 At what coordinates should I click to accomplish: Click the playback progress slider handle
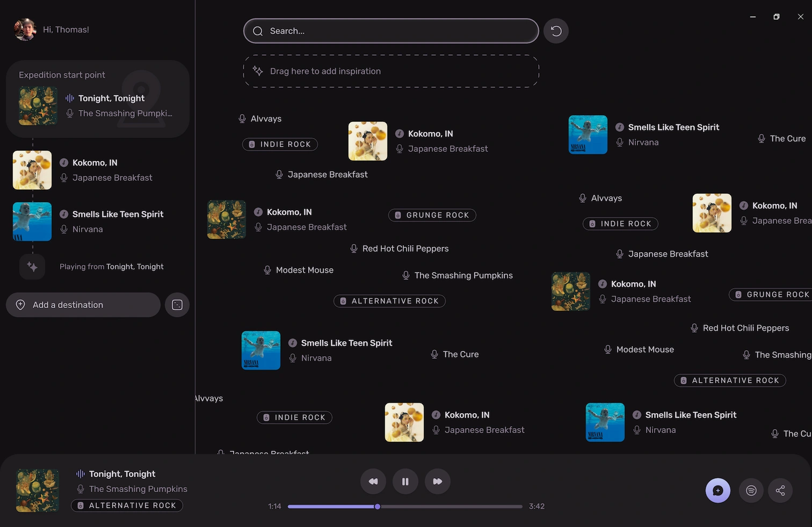(x=378, y=507)
